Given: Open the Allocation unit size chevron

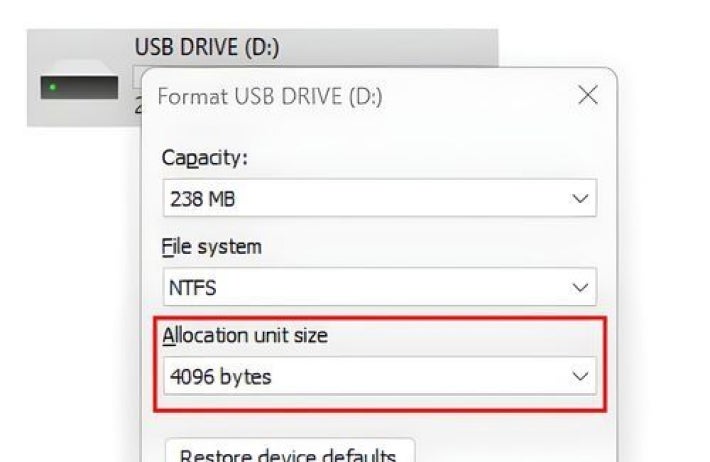Looking at the screenshot, I should point(579,377).
